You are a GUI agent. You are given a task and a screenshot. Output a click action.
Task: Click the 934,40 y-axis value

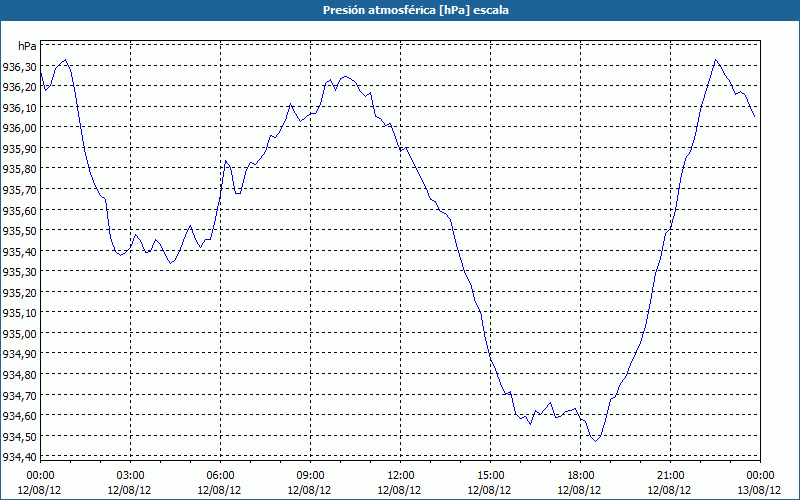[x=19, y=457]
